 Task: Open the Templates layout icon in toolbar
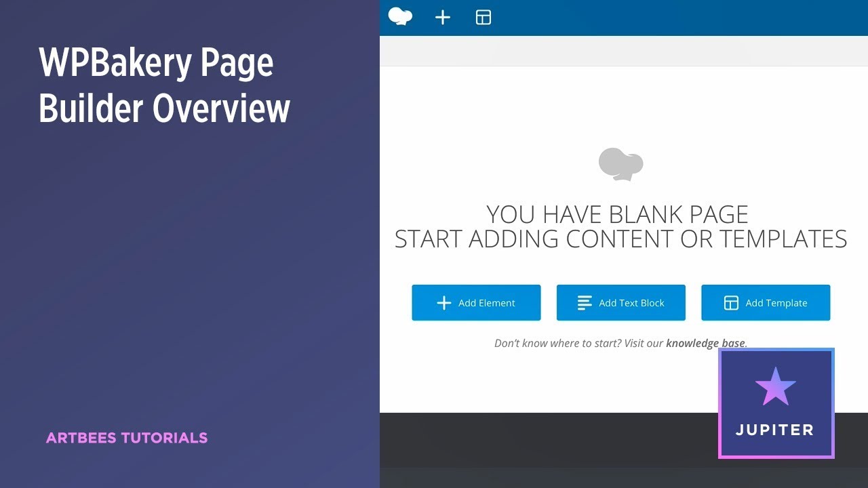484,18
